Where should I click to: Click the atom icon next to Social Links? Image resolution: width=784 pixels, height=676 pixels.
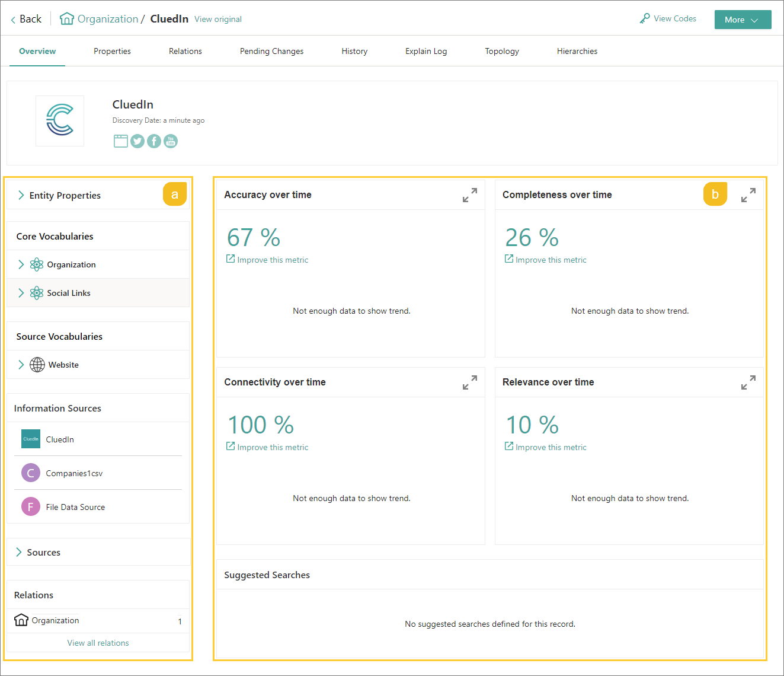(37, 293)
